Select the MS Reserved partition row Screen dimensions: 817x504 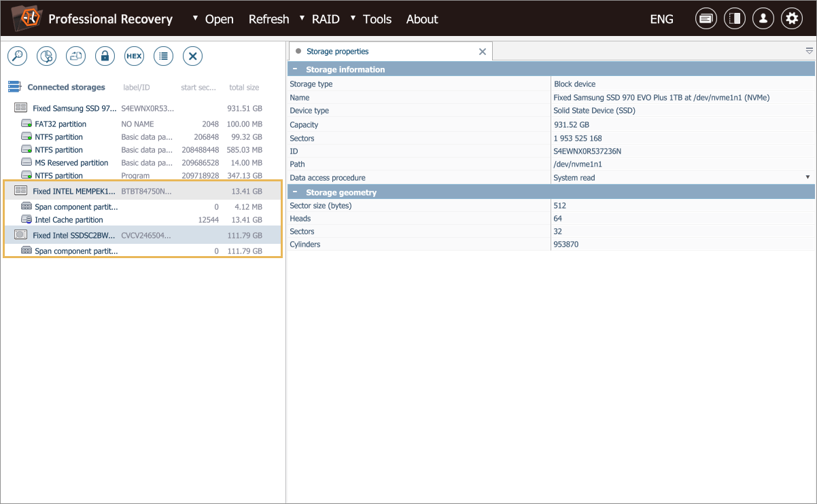[141, 163]
